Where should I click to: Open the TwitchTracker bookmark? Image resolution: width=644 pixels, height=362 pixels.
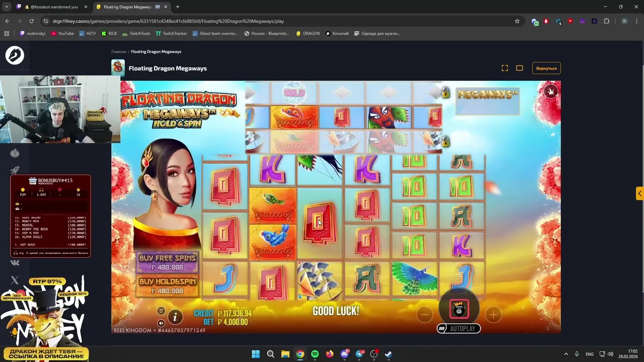(171, 34)
